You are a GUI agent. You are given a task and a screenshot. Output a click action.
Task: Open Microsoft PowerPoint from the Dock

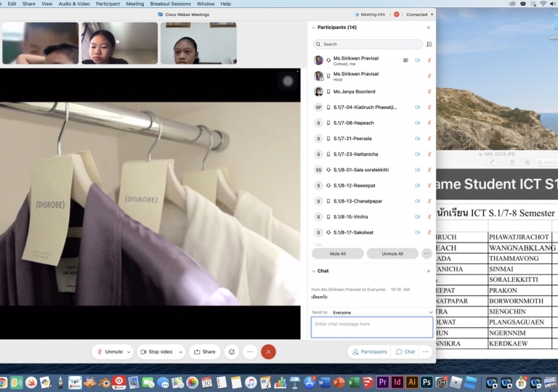339,383
